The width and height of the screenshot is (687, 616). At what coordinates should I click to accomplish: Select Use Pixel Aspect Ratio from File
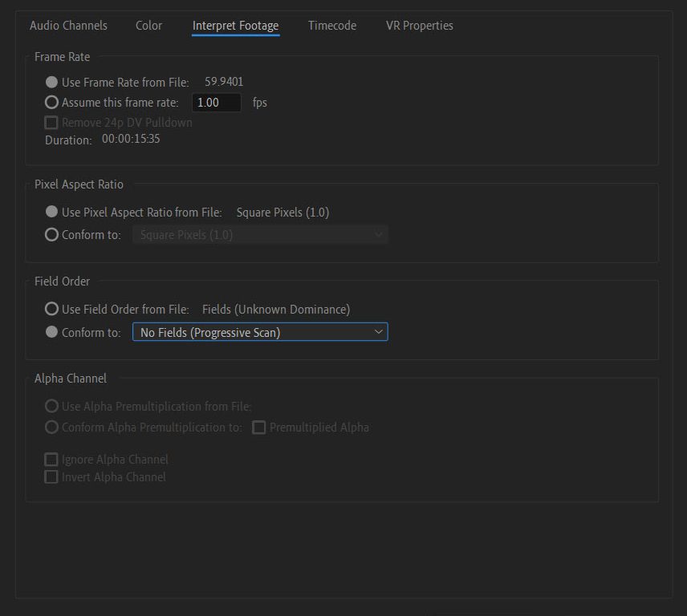(x=52, y=213)
